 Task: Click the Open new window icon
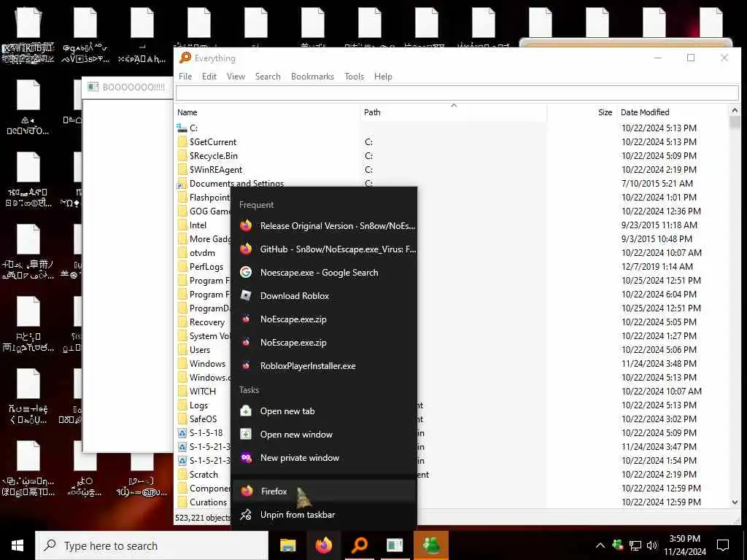(246, 435)
